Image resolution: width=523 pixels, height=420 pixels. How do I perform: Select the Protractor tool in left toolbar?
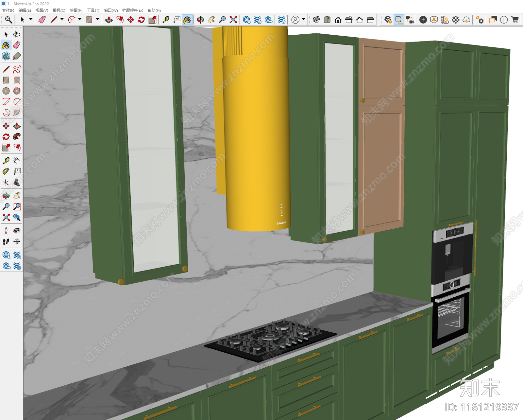pyautogui.click(x=6, y=171)
